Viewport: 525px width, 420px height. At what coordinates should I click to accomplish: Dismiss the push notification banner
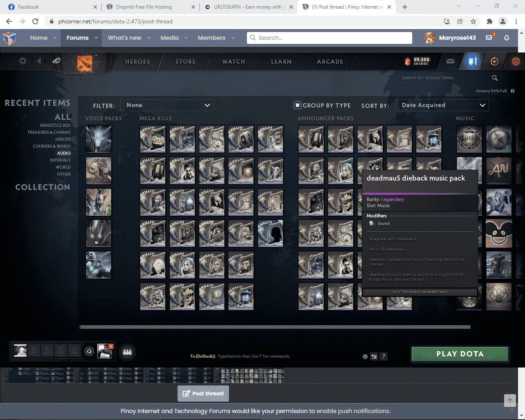pos(511,410)
